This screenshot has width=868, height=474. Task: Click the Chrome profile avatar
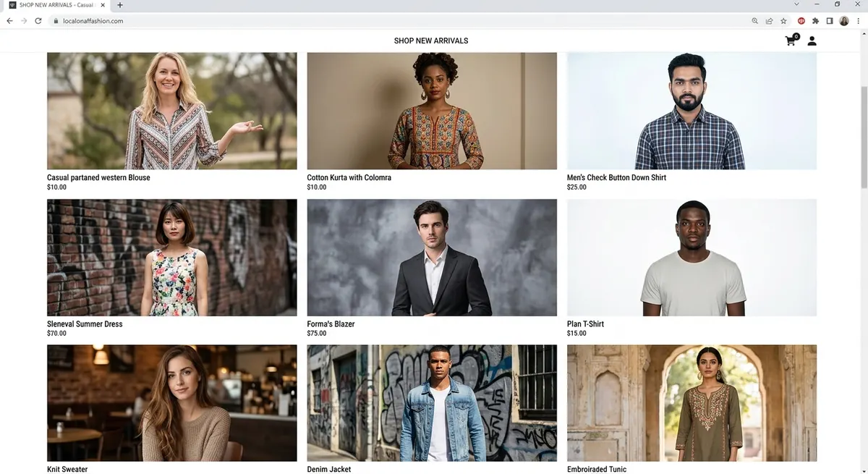coord(844,21)
